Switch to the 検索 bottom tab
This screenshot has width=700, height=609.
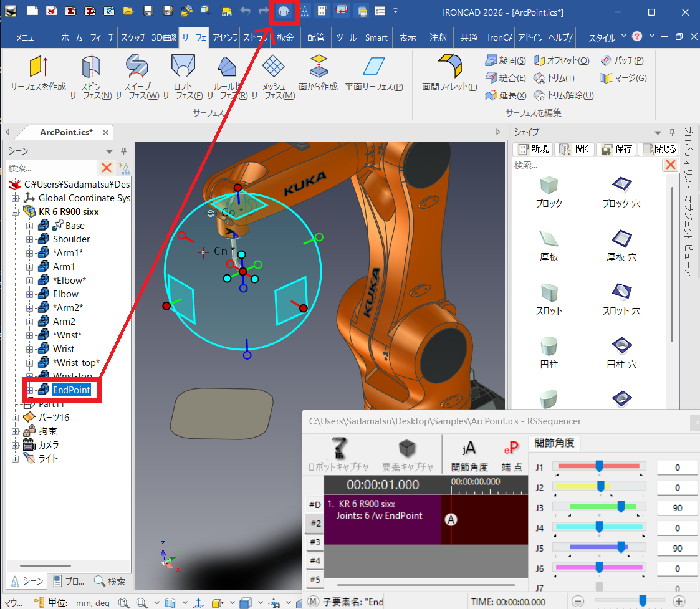point(110,581)
